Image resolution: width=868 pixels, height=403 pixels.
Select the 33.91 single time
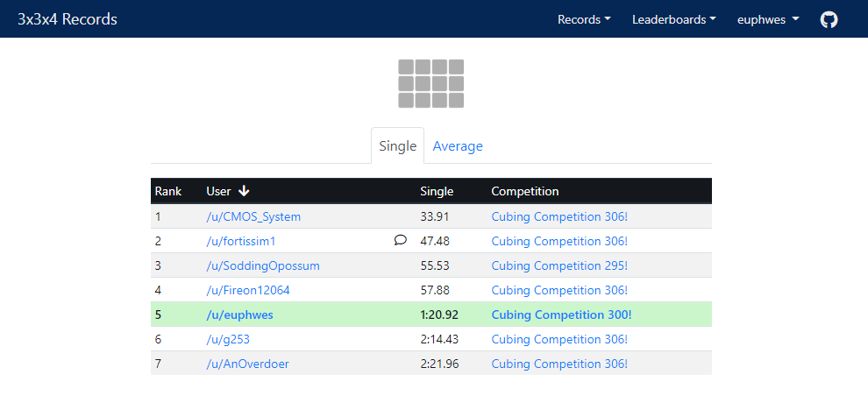pyautogui.click(x=435, y=216)
